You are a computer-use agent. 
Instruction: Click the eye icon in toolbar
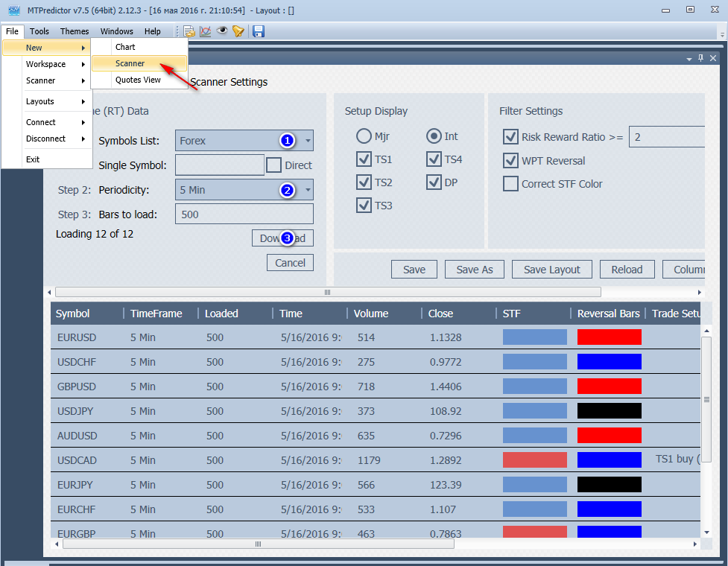pyautogui.click(x=222, y=31)
